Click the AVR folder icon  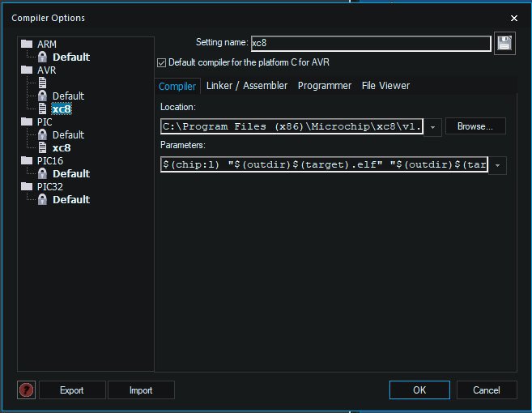[x=27, y=70]
